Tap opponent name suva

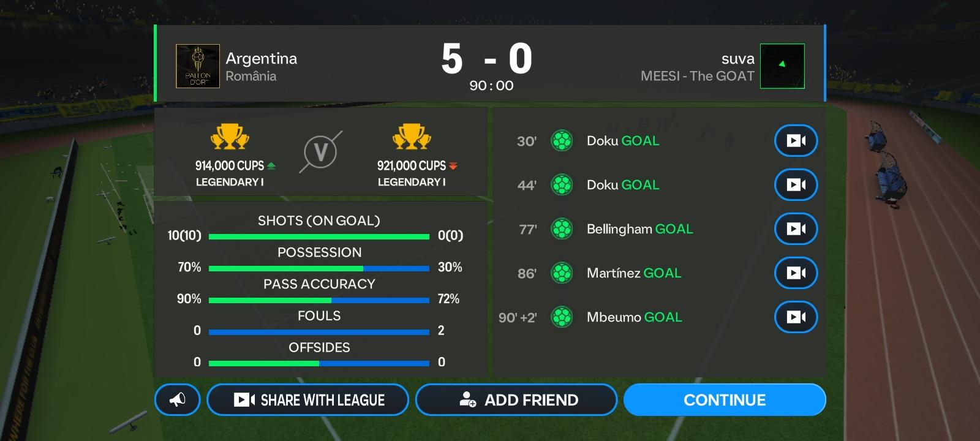[737, 59]
